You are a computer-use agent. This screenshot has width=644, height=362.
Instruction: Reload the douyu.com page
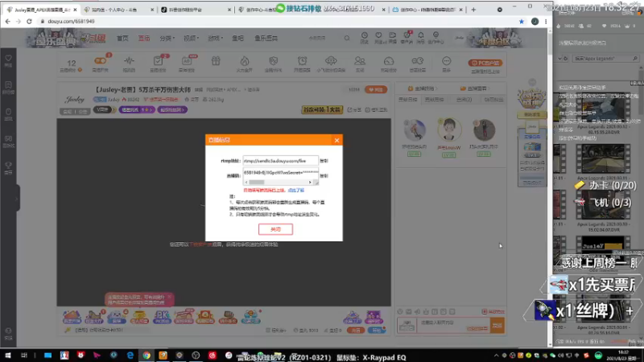point(29,22)
